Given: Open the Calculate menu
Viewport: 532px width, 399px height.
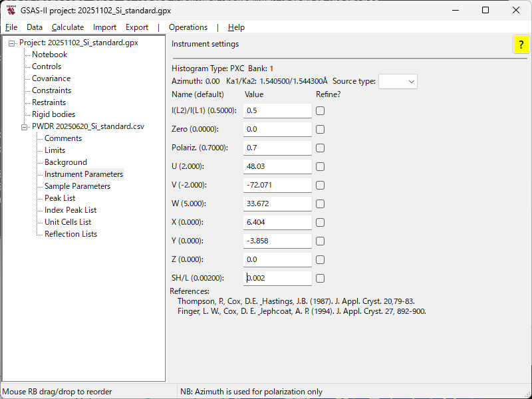Looking at the screenshot, I should coord(68,27).
